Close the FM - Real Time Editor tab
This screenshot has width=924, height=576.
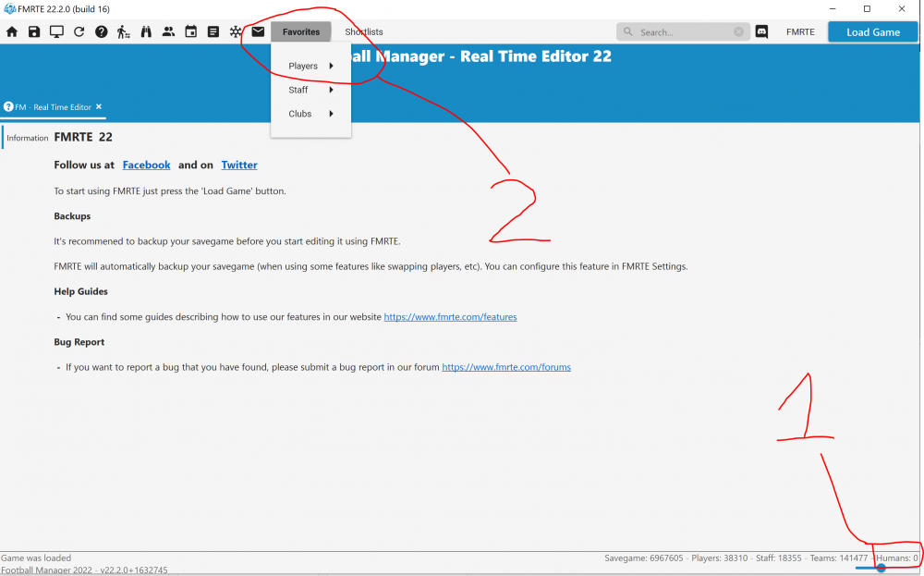(x=99, y=106)
